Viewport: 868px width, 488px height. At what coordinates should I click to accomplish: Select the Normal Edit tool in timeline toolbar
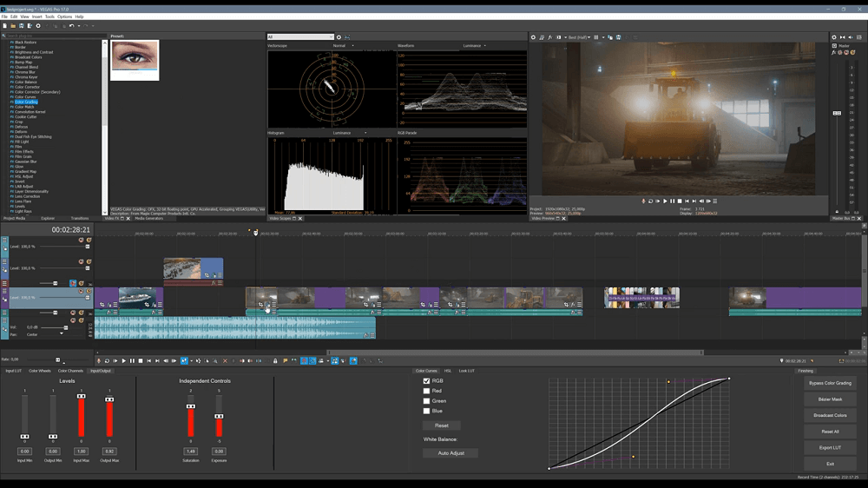coord(184,360)
